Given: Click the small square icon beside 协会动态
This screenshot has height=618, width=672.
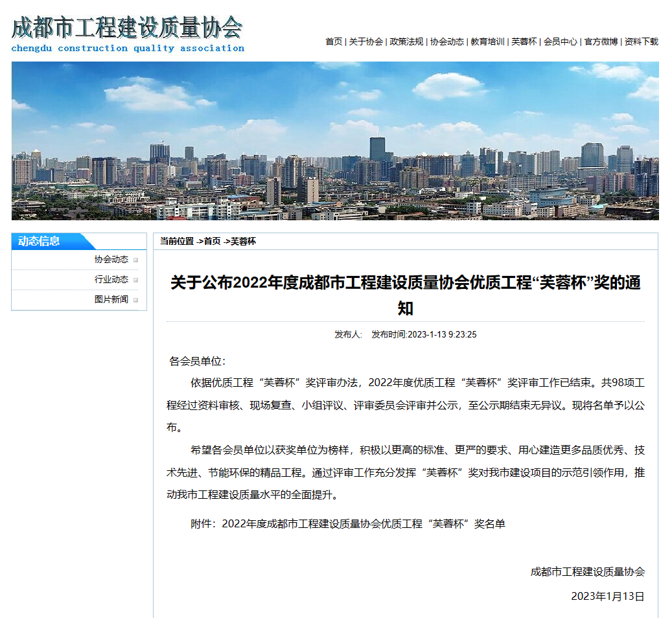Looking at the screenshot, I should pyautogui.click(x=135, y=260).
